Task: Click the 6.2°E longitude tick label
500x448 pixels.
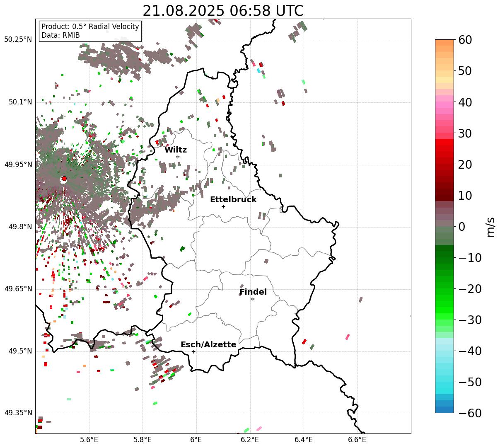Action: [x=250, y=439]
